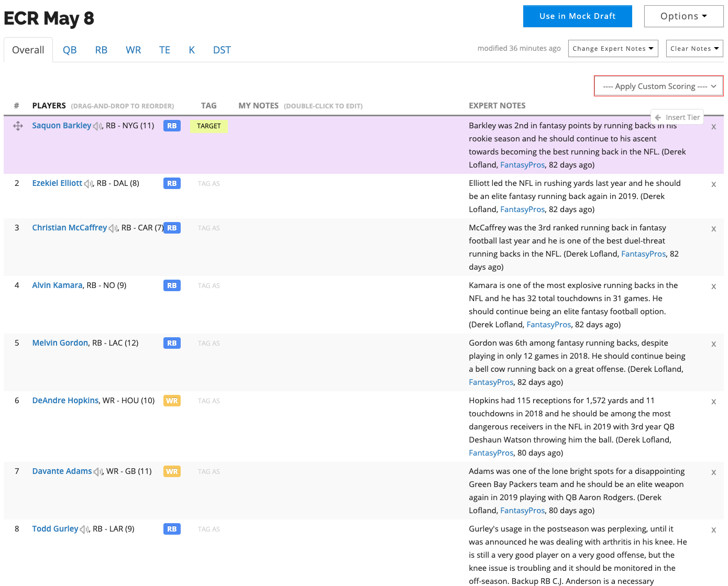Play audio icon next to Ezekiel Elliott
This screenshot has height=586, width=728.
point(89,184)
